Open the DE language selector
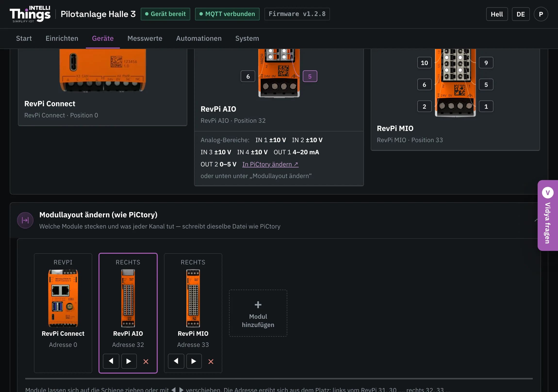The width and height of the screenshot is (558, 392). point(521,14)
